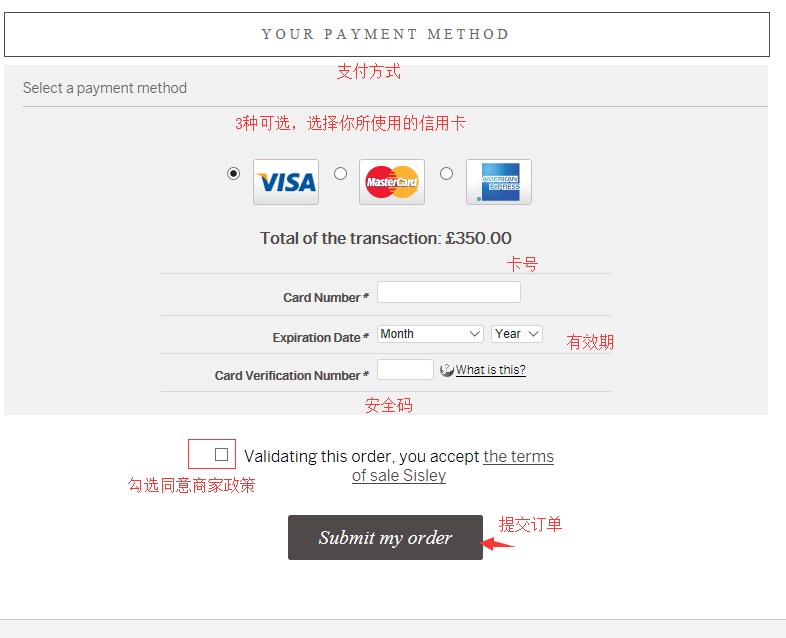The height and width of the screenshot is (638, 786).
Task: Select the American Express radio button
Action: pos(446,173)
